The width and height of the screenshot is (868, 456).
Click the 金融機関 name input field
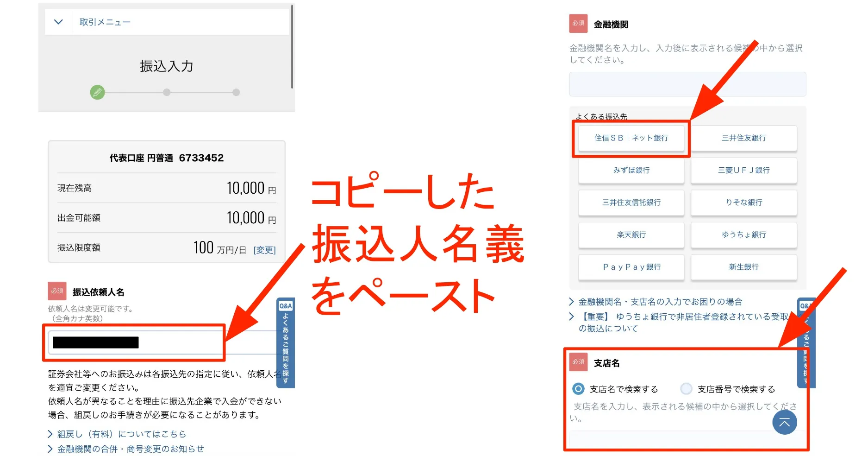click(x=687, y=84)
